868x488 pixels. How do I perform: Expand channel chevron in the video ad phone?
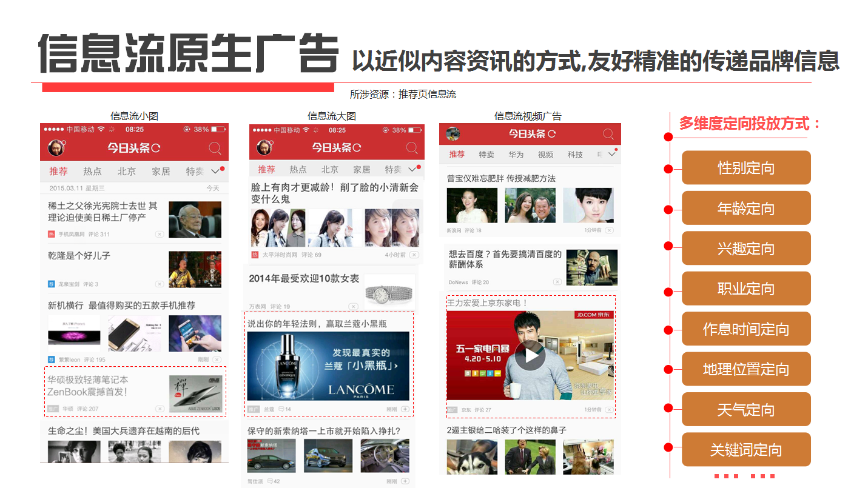click(x=611, y=155)
